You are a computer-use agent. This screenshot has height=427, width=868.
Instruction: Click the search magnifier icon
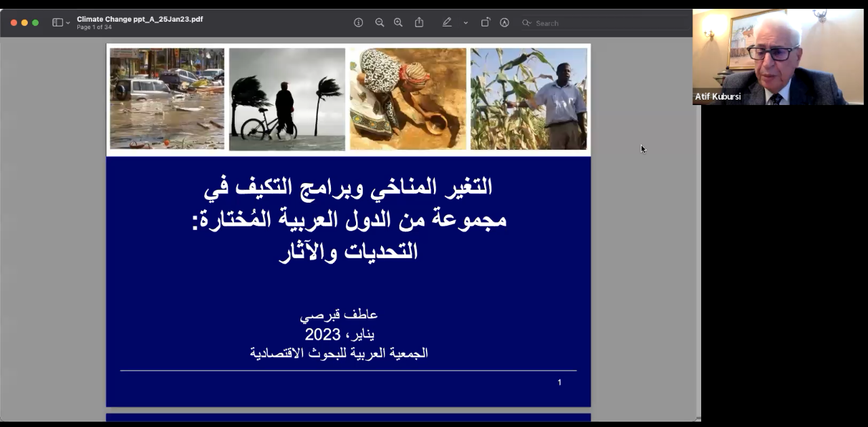[526, 23]
